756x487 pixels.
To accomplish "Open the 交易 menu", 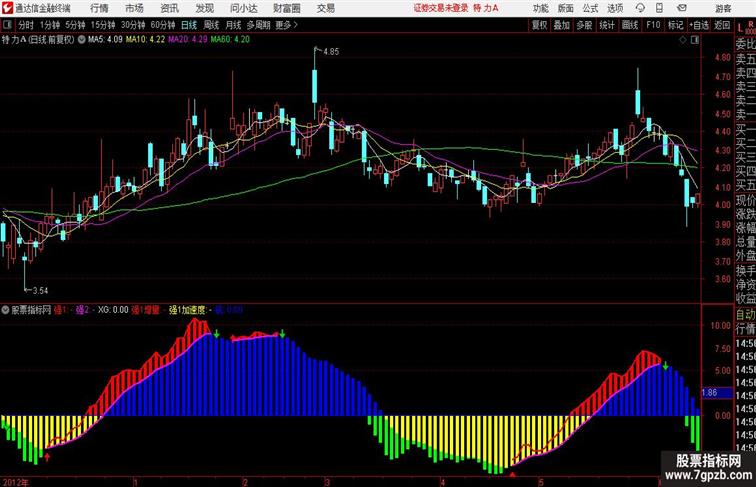I will 325,8.
